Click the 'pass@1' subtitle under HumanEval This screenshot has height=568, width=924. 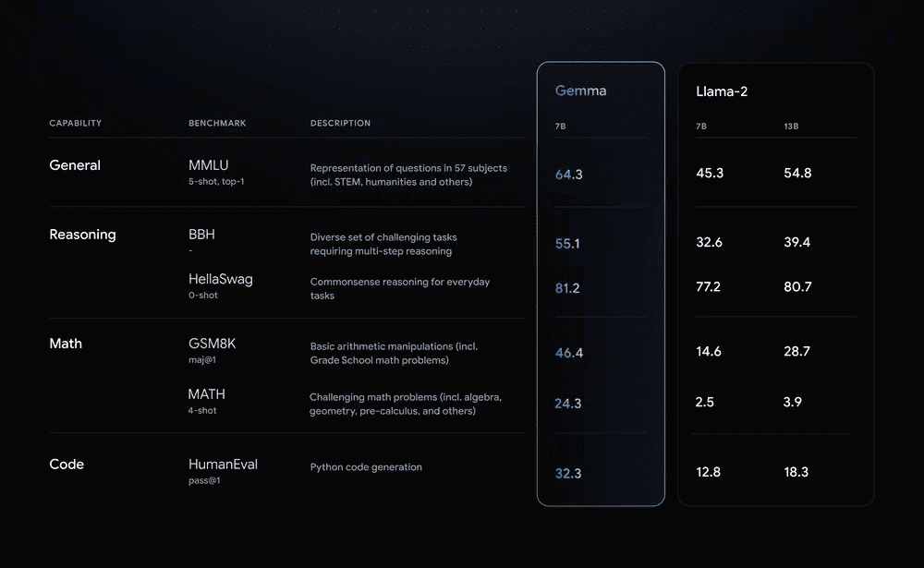204,480
